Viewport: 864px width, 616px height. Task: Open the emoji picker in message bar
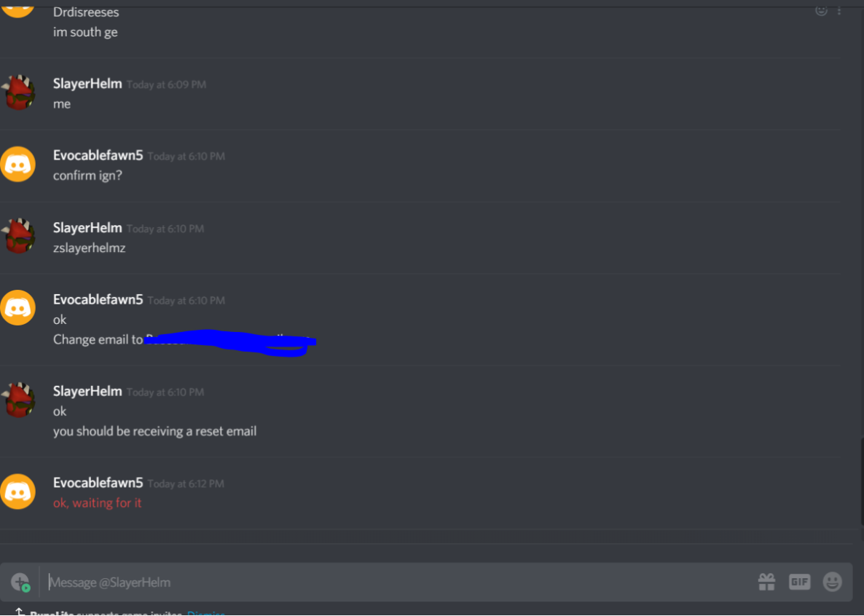point(832,582)
